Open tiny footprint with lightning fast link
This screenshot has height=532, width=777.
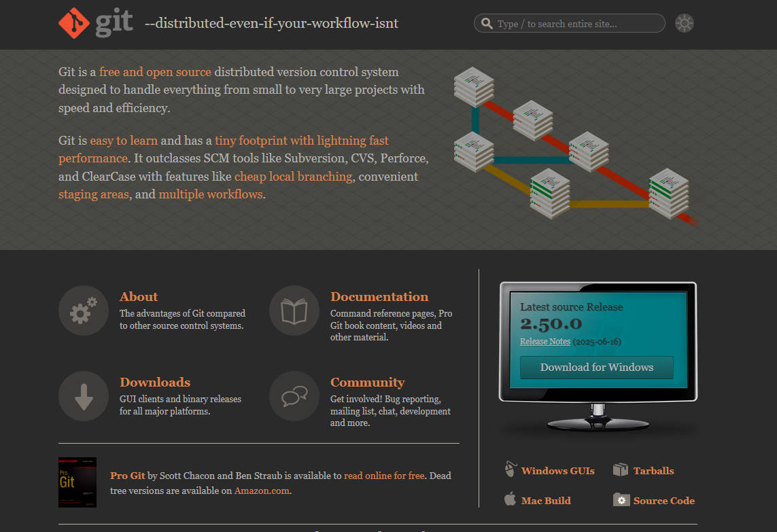point(302,141)
